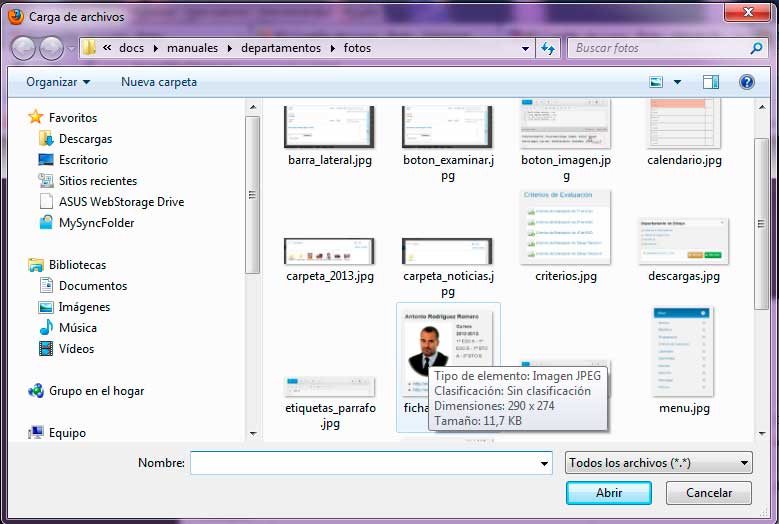The image size is (779, 524).
Task: Select Escritorio in the navigation pane
Action: tap(83, 160)
